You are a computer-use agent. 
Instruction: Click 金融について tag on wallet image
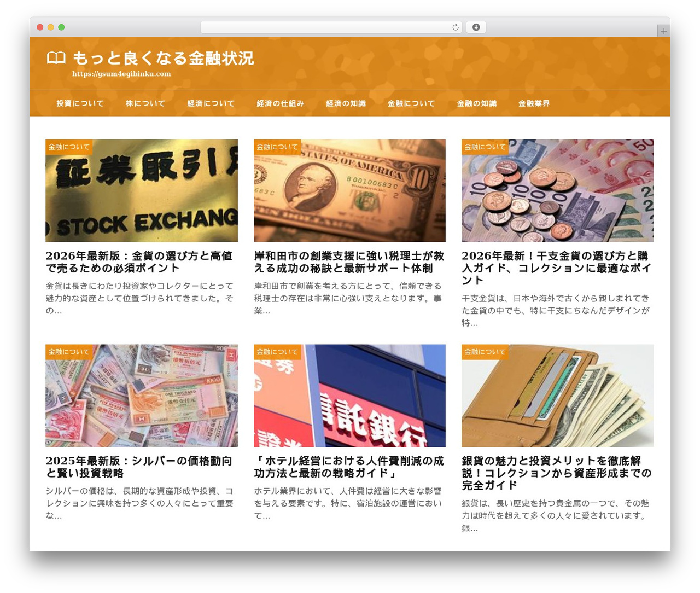coord(485,352)
